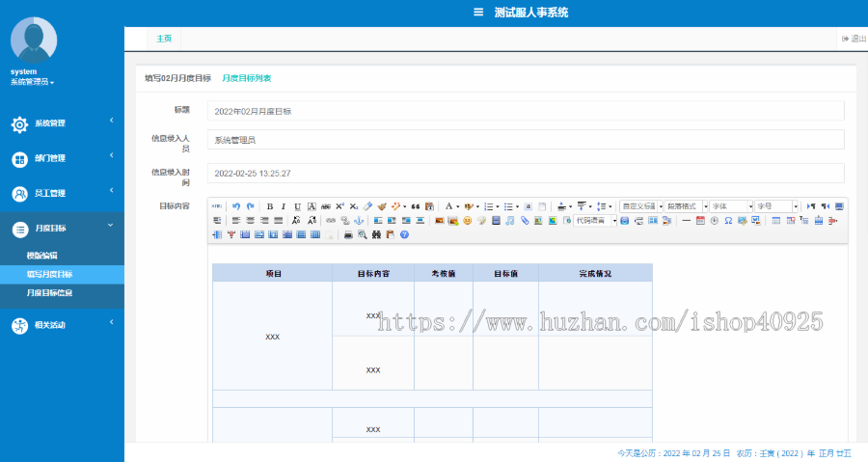Image resolution: width=868 pixels, height=462 pixels.
Task: Click the italic icon in editor toolbar
Action: 284,206
